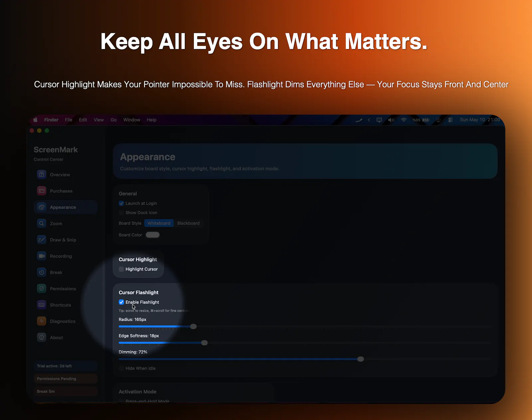532x420 pixels.
Task: Click the Break 5m badge
Action: pos(66,391)
